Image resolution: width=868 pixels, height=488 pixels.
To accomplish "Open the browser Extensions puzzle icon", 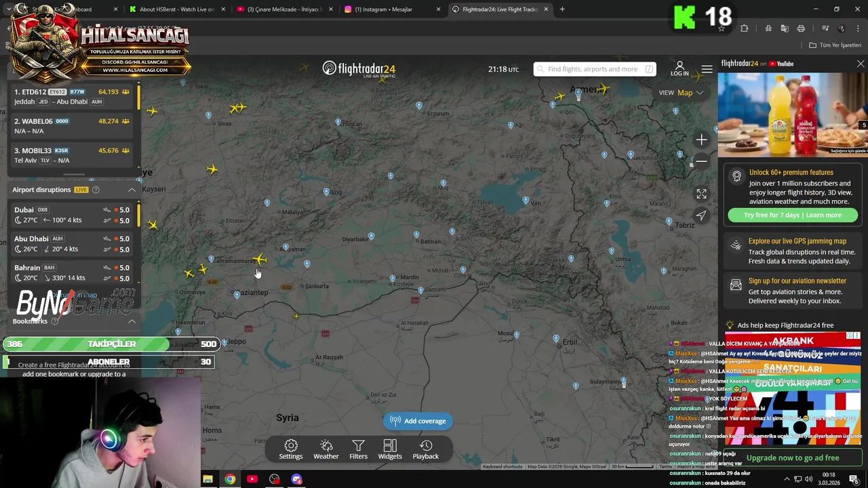I will click(744, 28).
